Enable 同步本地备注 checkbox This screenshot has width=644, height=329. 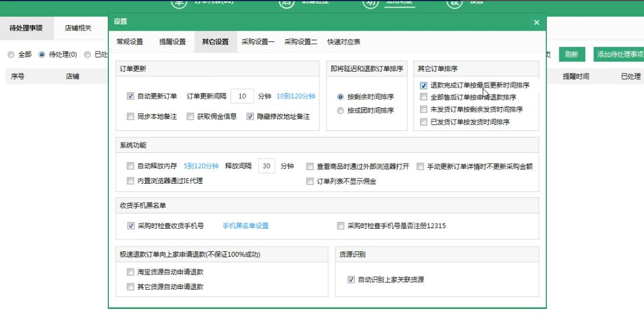click(130, 117)
